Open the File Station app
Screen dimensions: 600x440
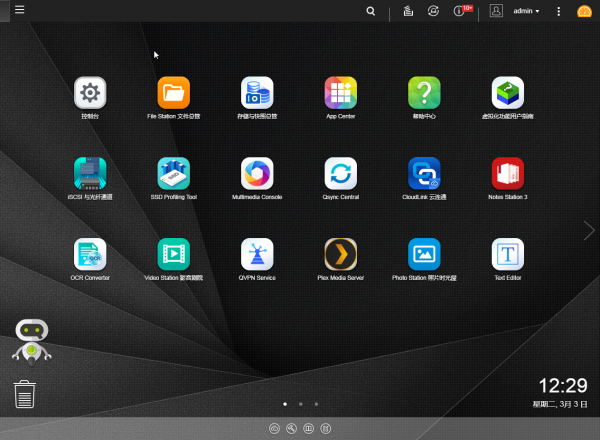173,94
